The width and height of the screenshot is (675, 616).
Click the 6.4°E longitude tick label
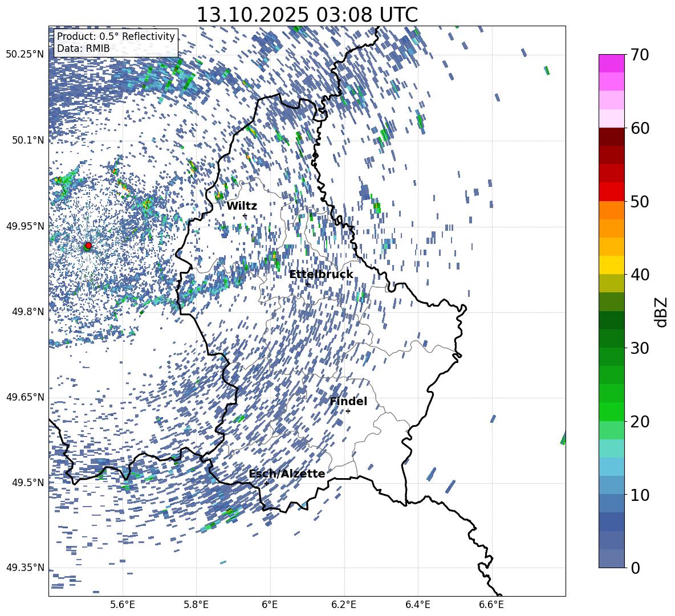pyautogui.click(x=417, y=605)
